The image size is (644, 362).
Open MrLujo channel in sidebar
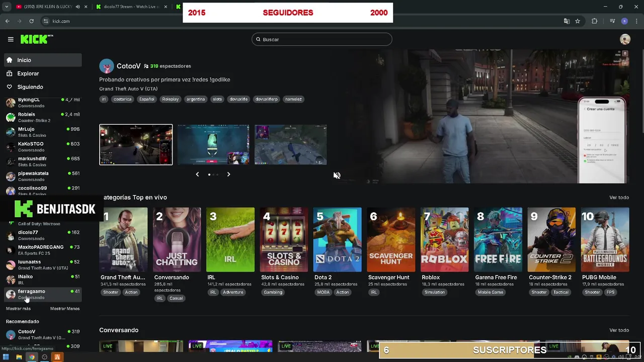(43, 132)
